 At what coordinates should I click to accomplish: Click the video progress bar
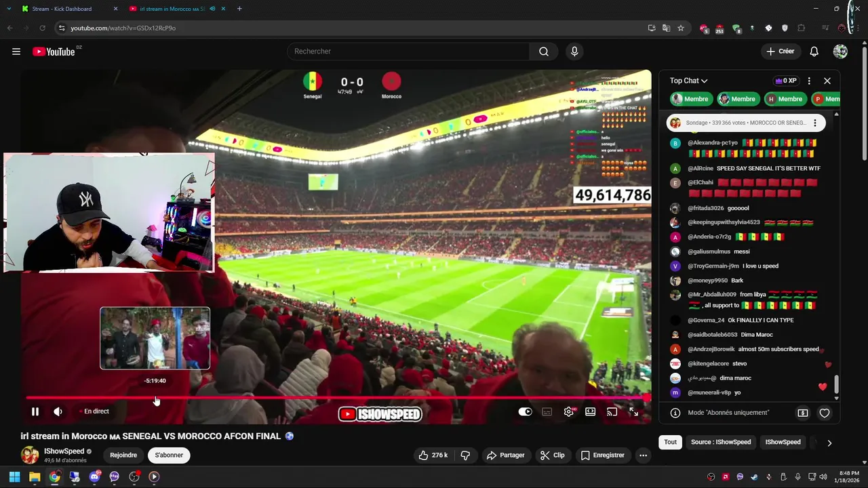(338, 398)
